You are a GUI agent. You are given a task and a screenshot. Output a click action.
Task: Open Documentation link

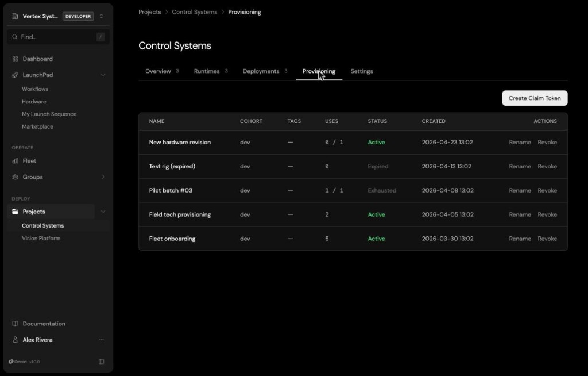pos(44,324)
